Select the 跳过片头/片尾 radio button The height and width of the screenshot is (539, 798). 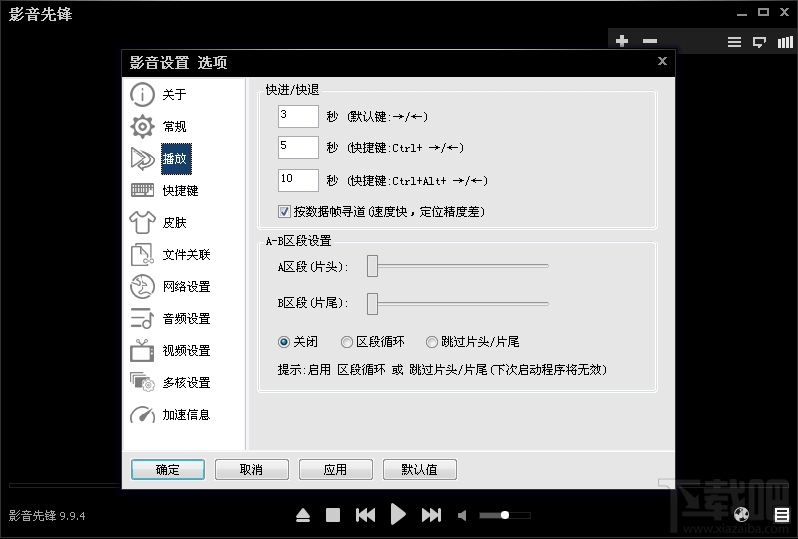(x=432, y=342)
